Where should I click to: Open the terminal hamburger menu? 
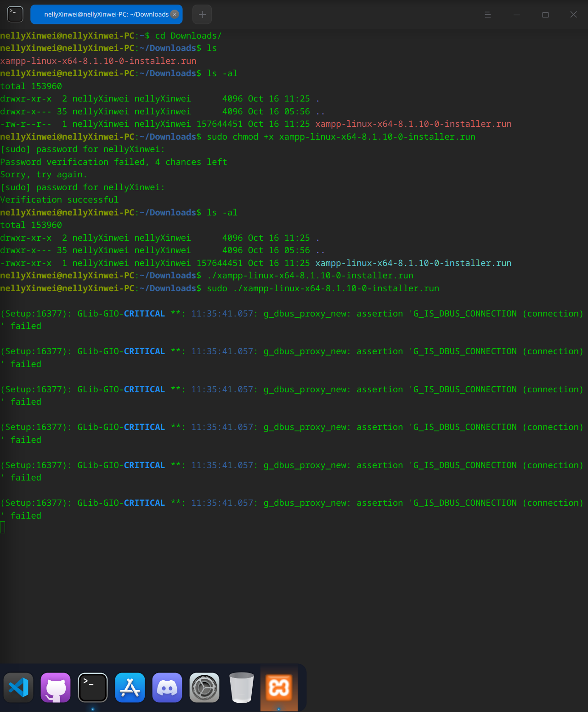coord(488,15)
